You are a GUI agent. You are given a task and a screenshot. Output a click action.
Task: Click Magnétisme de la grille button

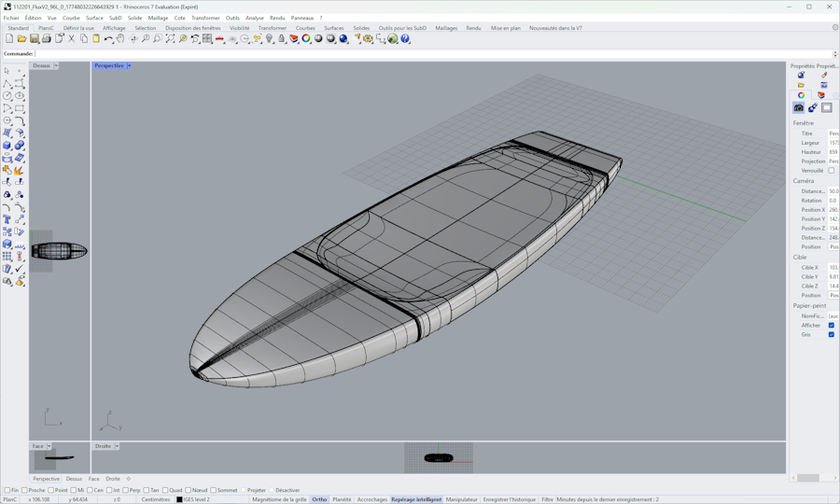[x=279, y=499]
